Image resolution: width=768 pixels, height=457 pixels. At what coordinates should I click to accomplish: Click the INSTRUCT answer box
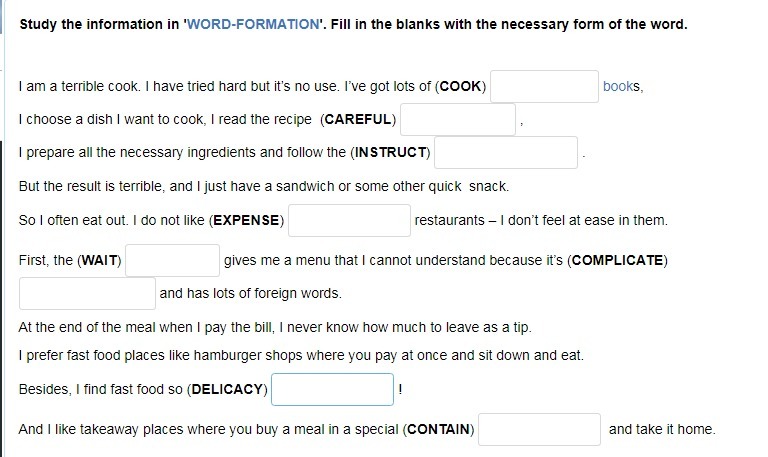505,152
